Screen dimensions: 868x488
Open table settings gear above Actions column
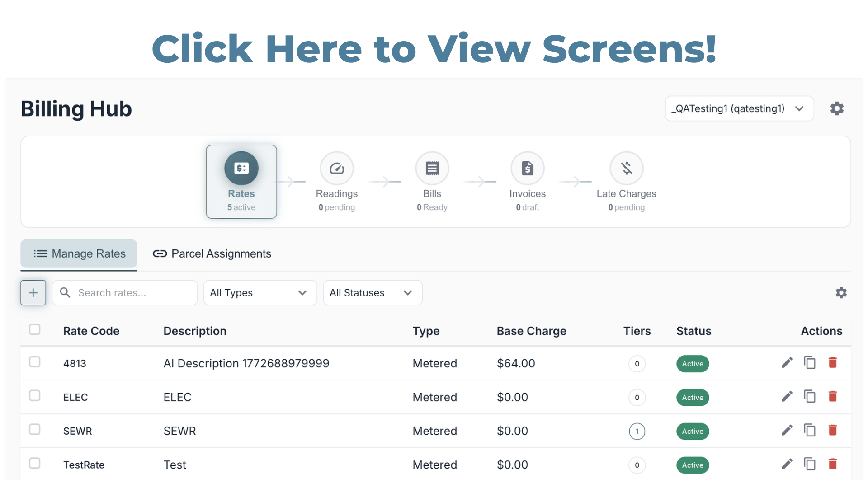[x=841, y=293]
